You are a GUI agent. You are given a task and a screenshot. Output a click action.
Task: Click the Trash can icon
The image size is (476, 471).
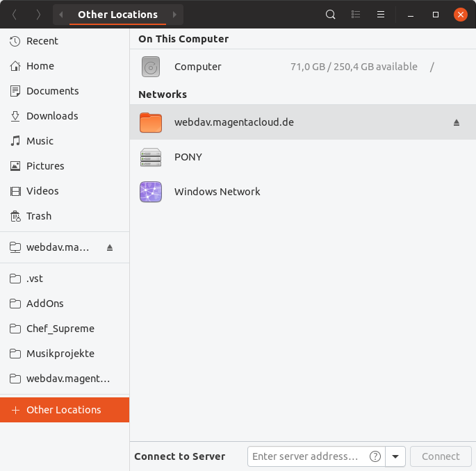coord(15,216)
